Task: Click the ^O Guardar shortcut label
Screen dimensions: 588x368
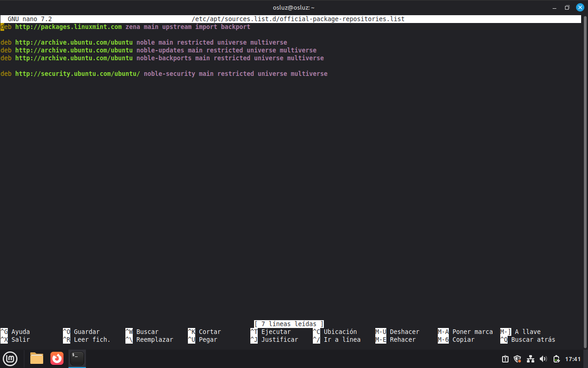Action: (x=81, y=332)
